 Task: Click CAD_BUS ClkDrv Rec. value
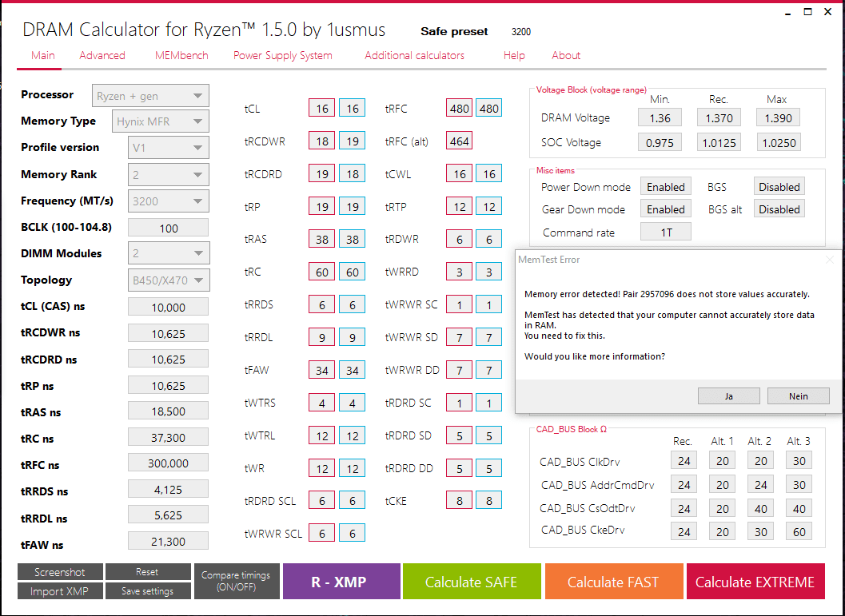pos(684,461)
